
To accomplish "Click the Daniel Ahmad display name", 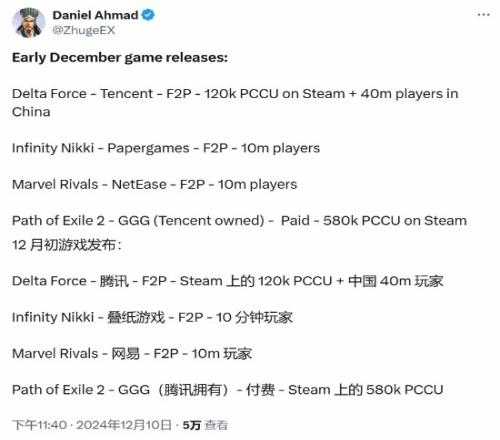I will pyautogui.click(x=95, y=15).
